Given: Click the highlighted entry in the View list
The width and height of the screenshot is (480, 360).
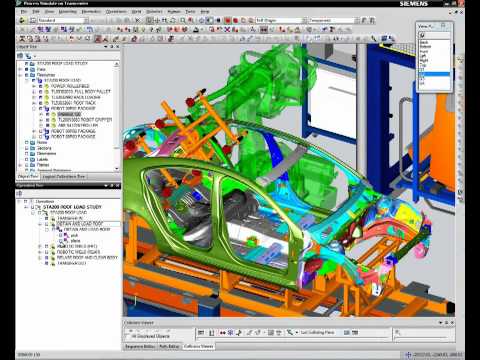Looking at the screenshot, I should click(434, 74).
